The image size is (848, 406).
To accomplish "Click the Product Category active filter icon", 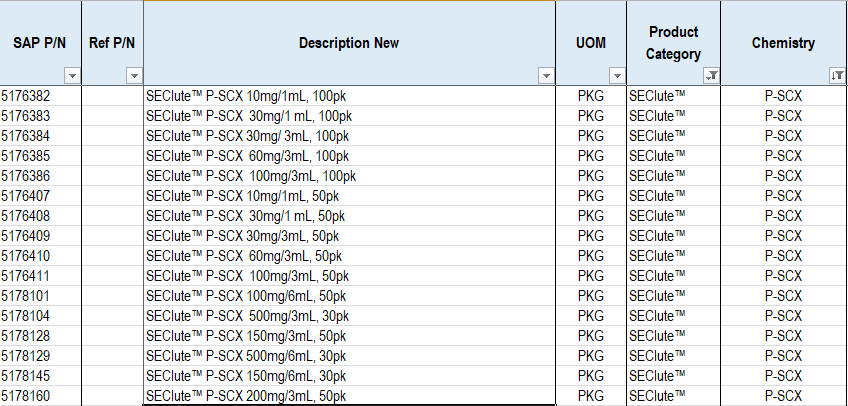I will pyautogui.click(x=711, y=76).
